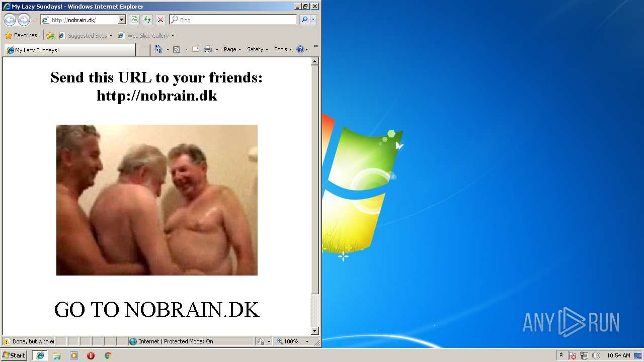644x362 pixels.
Task: Expand the zoom level dropdown arrow
Action: click(x=307, y=341)
